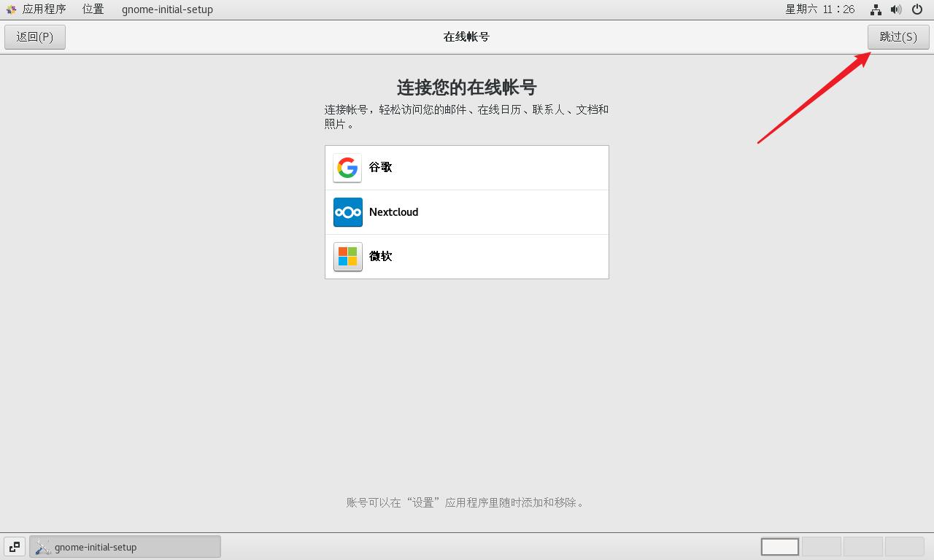Switch to first workspace in the switcher
This screenshot has height=560, width=934.
[x=780, y=547]
